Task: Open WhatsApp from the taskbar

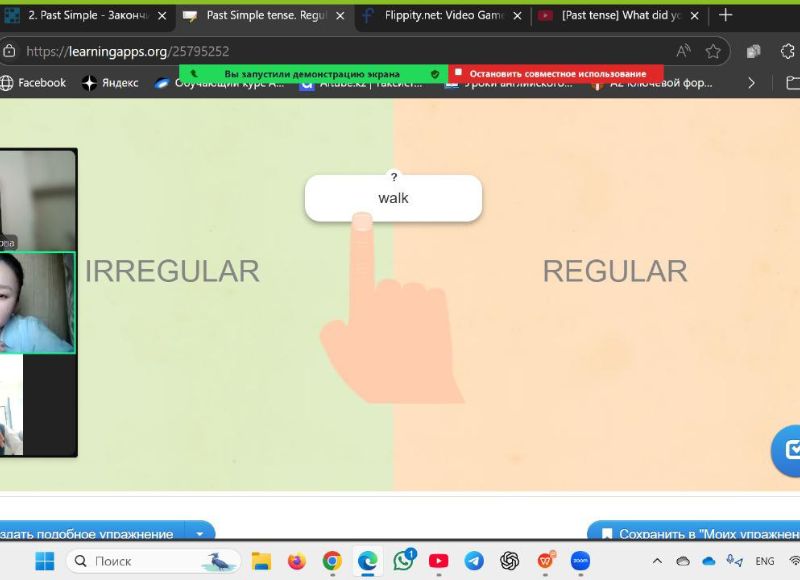Action: (404, 561)
